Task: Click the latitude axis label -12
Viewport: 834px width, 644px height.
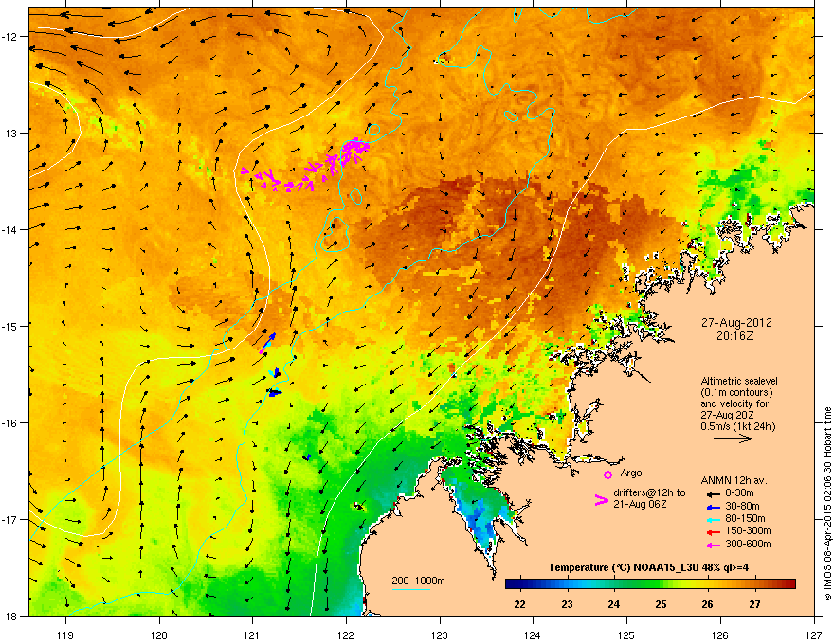Action: point(10,36)
